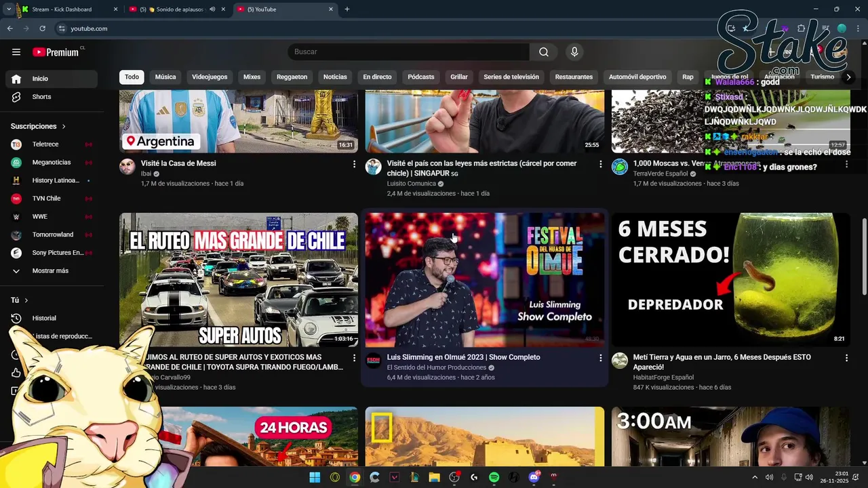Click TerraVerde Español channel avatar
The height and width of the screenshot is (488, 868).
click(620, 167)
